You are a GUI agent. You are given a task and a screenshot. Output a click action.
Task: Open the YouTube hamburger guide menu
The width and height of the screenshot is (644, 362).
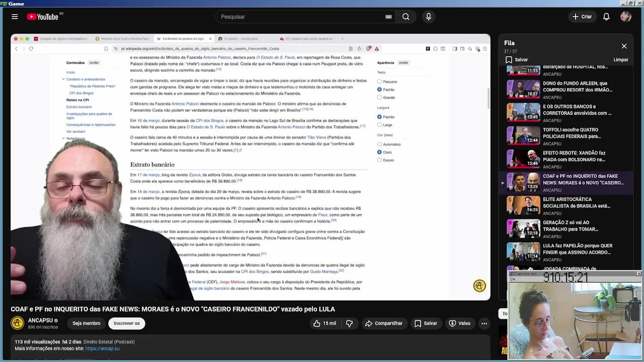click(x=15, y=17)
